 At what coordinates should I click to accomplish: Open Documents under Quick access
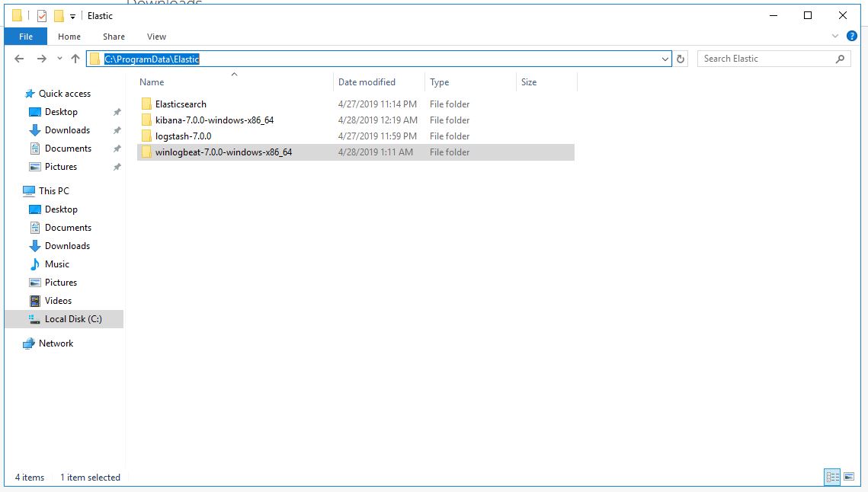(68, 149)
